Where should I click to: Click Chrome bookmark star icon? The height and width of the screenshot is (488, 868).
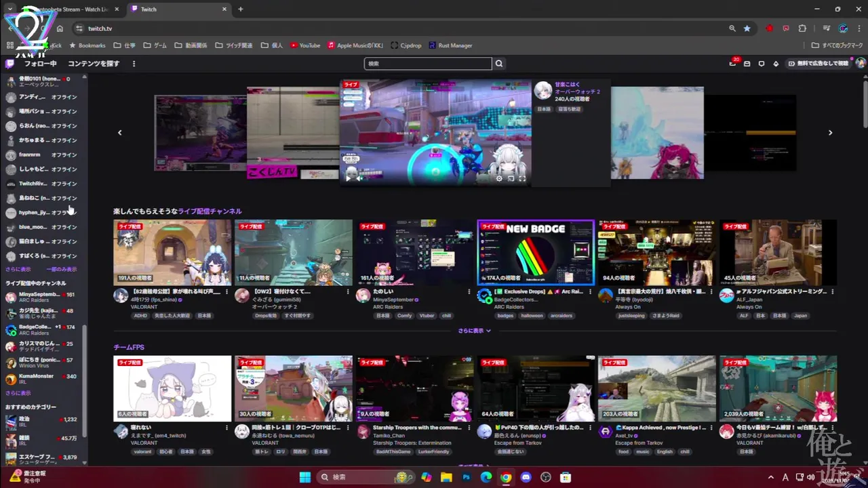747,28
